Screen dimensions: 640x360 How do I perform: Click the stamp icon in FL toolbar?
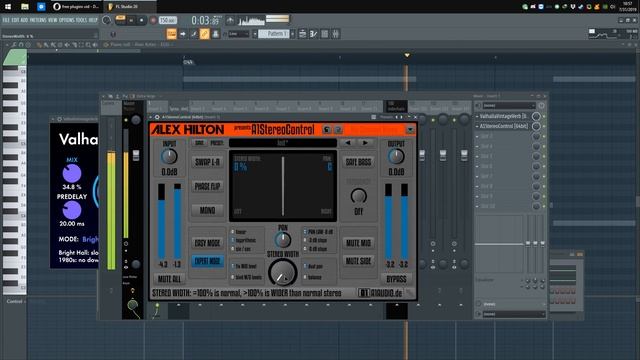point(216,34)
